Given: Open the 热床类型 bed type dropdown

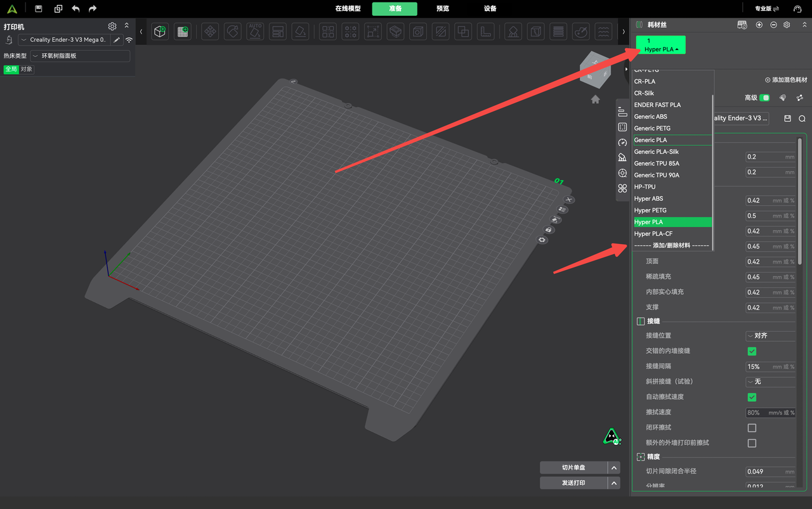Looking at the screenshot, I should (80, 56).
